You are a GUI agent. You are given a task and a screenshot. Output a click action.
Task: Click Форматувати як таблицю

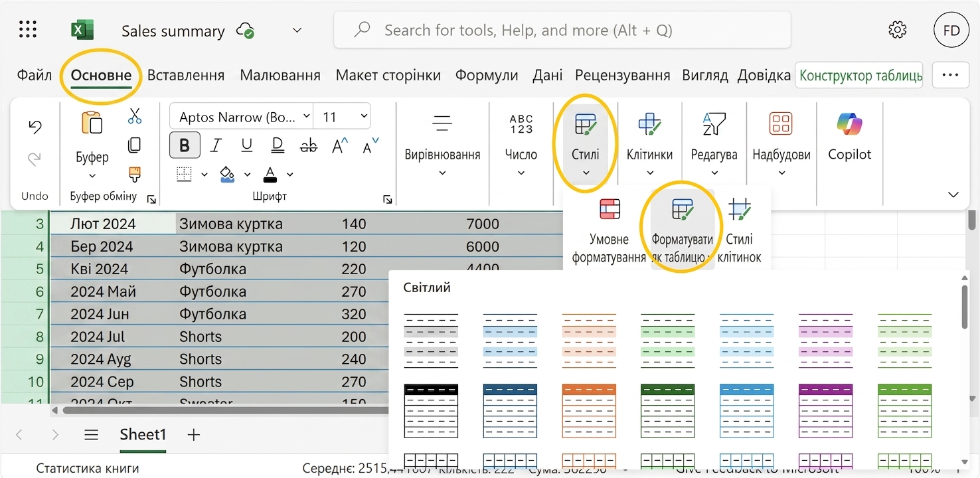point(683,230)
